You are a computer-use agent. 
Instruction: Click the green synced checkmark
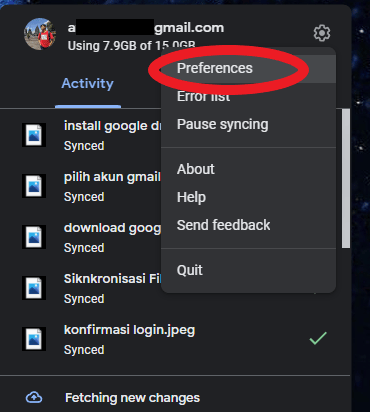(318, 338)
